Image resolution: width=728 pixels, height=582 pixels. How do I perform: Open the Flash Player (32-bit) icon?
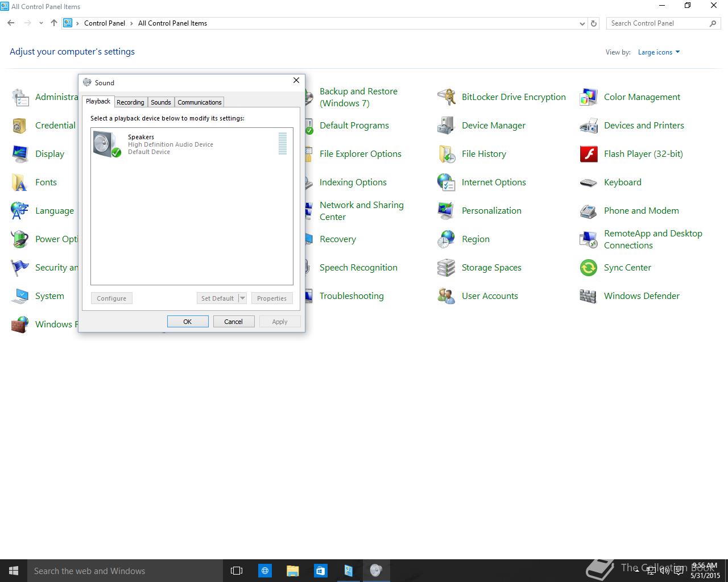588,154
